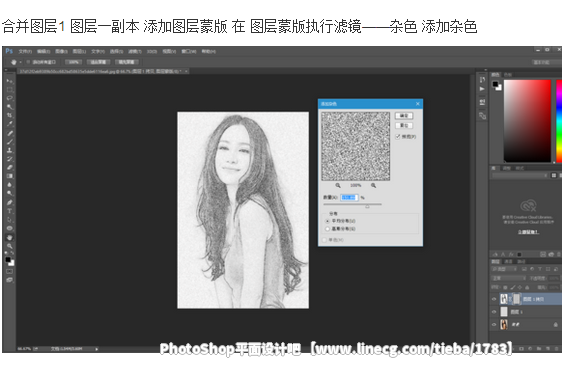Select the Crop tool
Viewport: 568px width, 368px height.
tap(9, 115)
